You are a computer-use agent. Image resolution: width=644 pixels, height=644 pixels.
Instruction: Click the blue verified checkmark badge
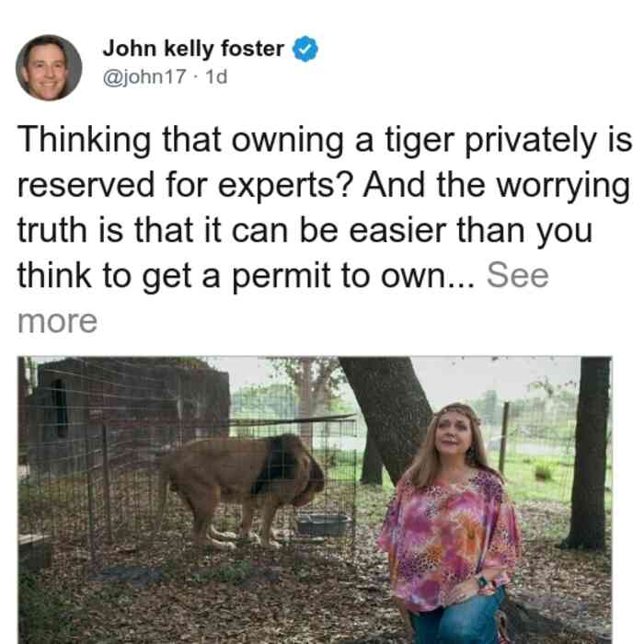(305, 49)
